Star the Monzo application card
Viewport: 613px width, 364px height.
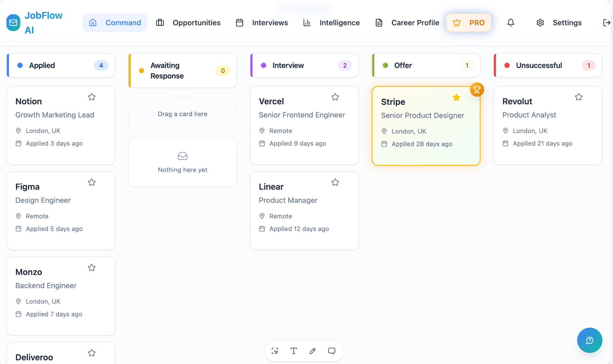pos(92,268)
